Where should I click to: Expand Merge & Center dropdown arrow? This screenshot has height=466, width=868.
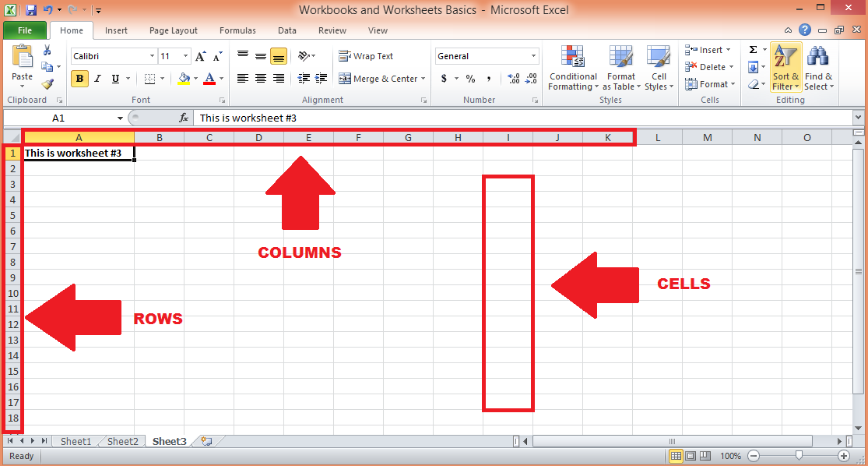(423, 79)
